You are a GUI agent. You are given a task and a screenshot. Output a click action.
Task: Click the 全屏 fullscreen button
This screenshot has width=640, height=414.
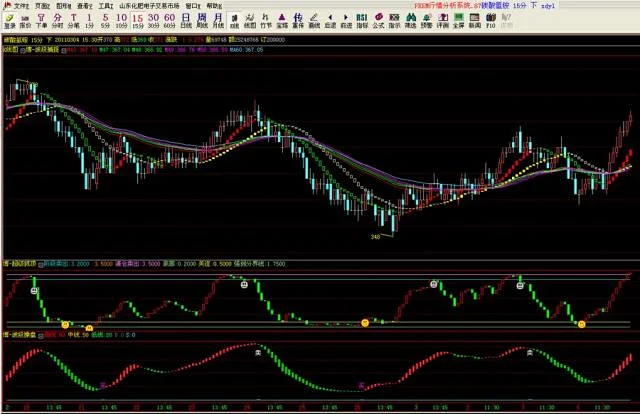(x=458, y=20)
